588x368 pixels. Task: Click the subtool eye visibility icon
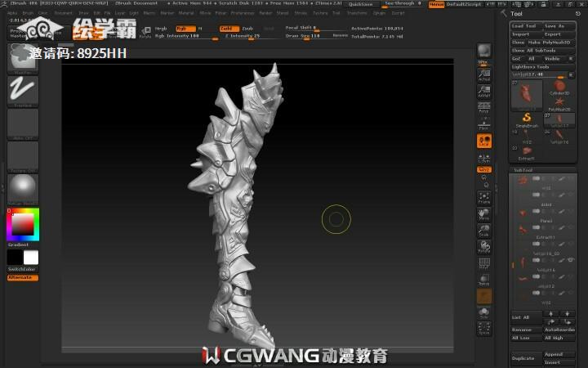571,260
